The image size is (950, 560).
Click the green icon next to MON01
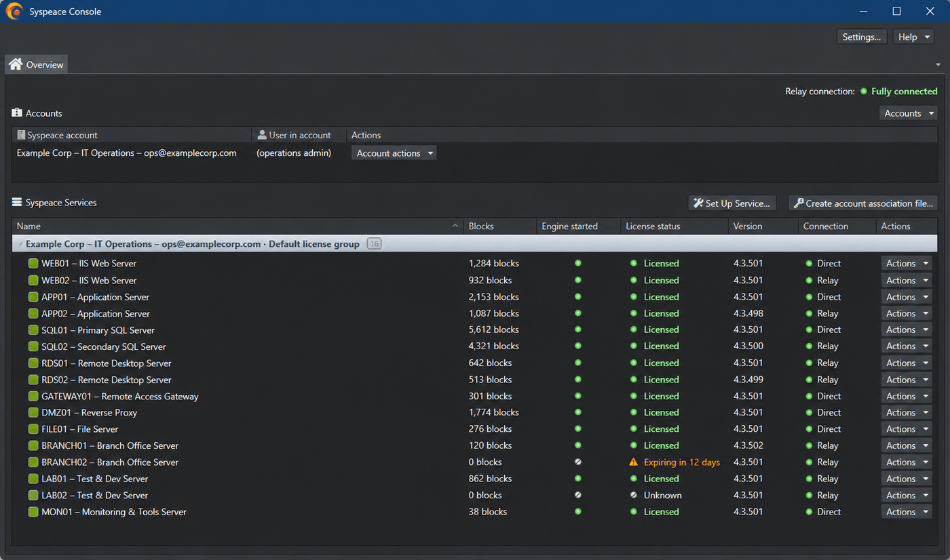coord(33,512)
